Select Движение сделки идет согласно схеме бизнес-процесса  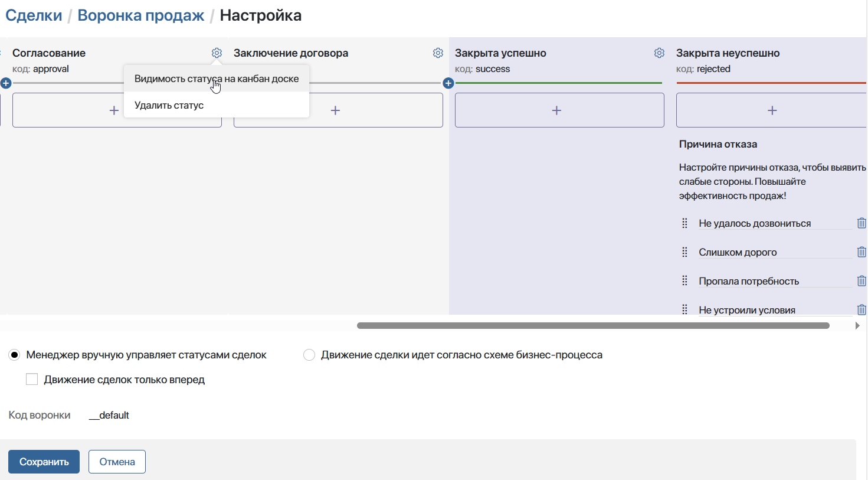pos(309,355)
